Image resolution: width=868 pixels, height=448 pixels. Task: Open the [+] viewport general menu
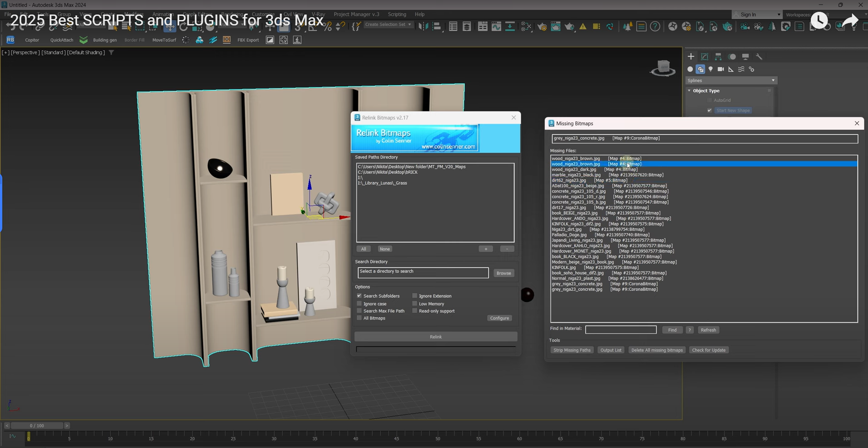tap(5, 53)
